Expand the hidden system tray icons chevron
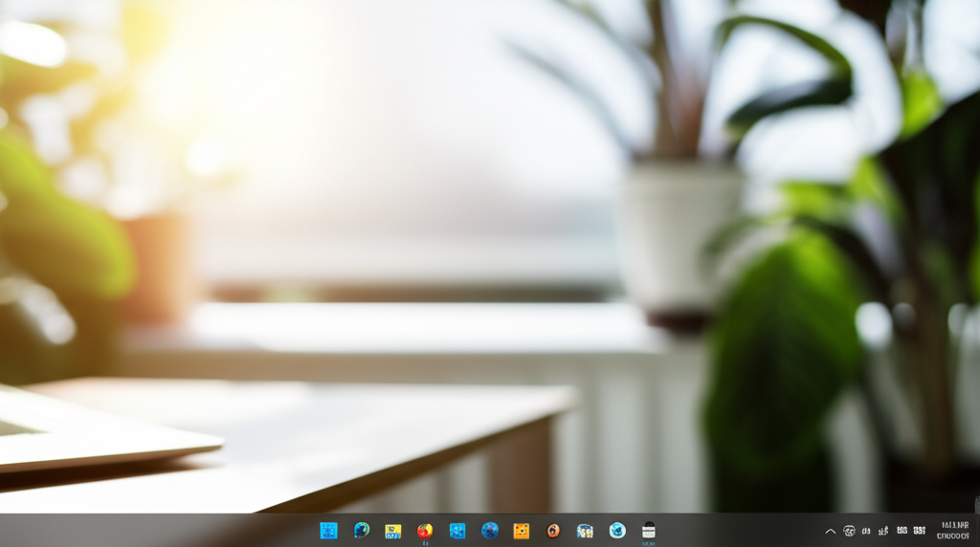This screenshot has height=547, width=980. click(831, 531)
